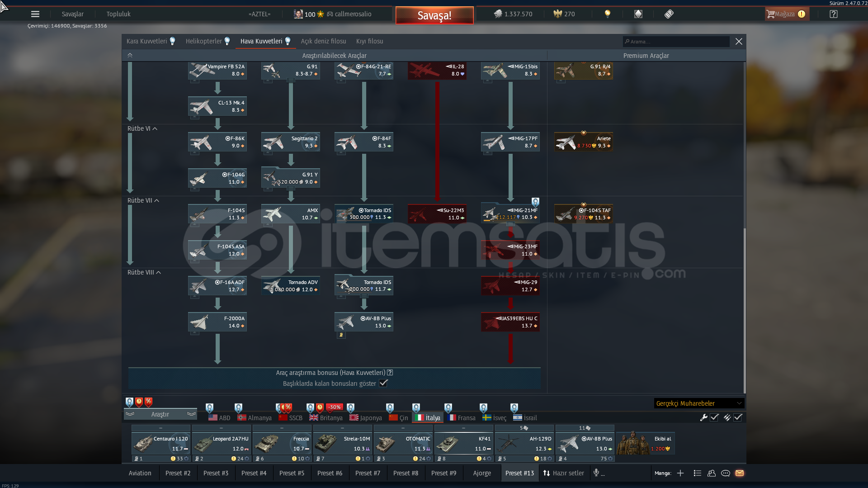Toggle the automatic repair checkbox

point(714,418)
